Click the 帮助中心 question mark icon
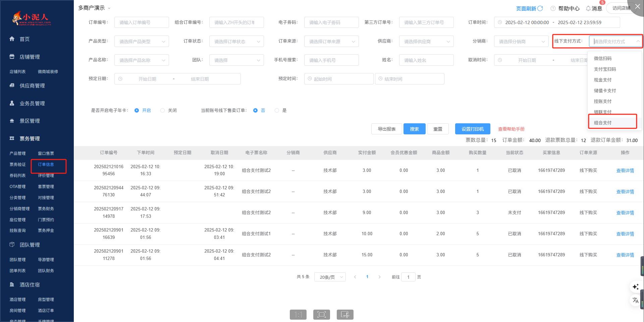 [x=553, y=8]
